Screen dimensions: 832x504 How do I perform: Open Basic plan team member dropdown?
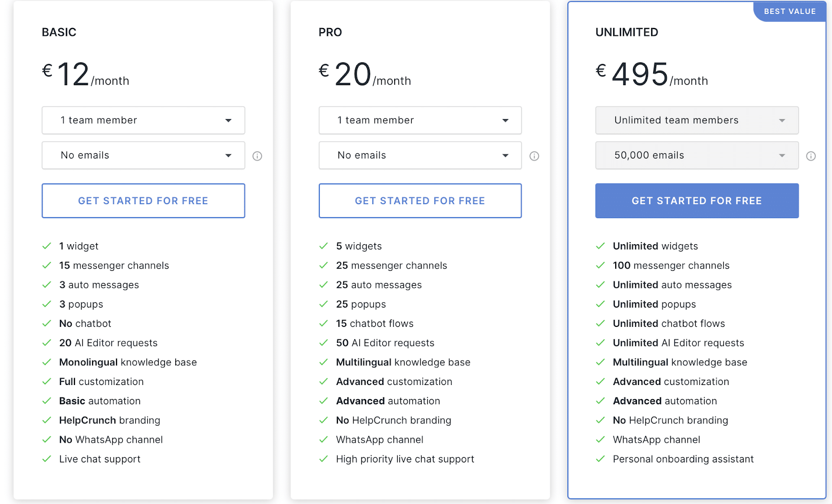[x=143, y=121]
